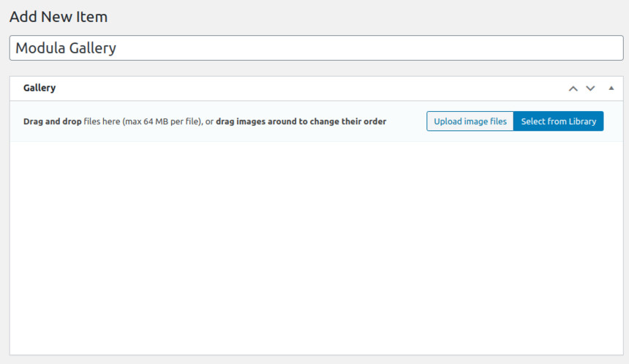Click the empty gallery images area
Viewport: 629px width, 364px height.
tap(316, 248)
